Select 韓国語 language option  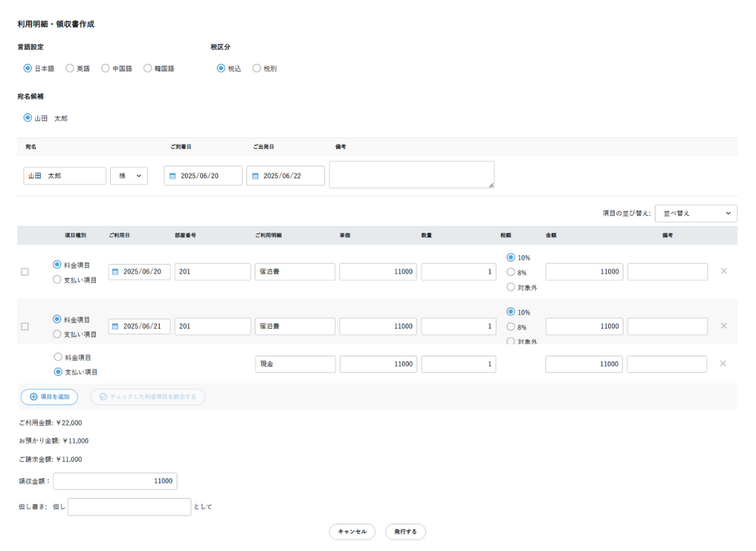point(148,69)
